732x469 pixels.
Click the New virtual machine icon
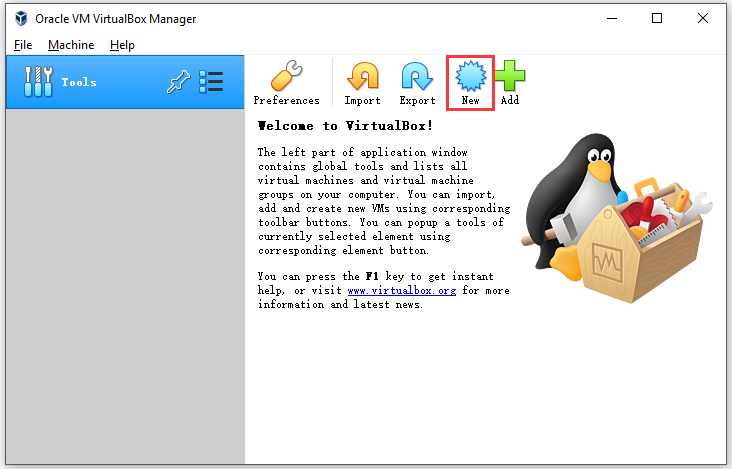[470, 77]
